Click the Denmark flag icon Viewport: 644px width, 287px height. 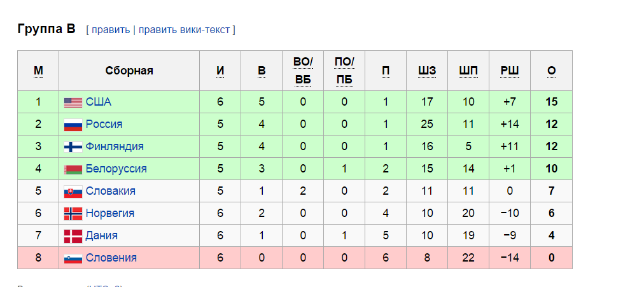[73, 236]
